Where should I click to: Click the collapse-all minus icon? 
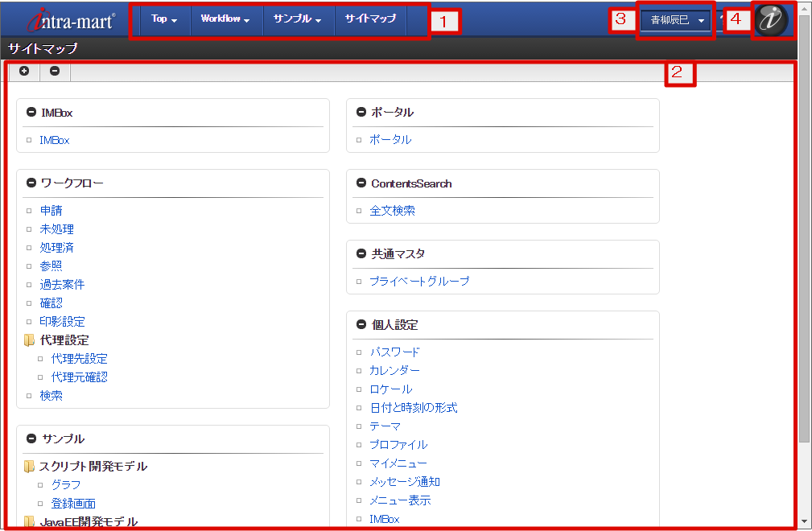(x=54, y=71)
